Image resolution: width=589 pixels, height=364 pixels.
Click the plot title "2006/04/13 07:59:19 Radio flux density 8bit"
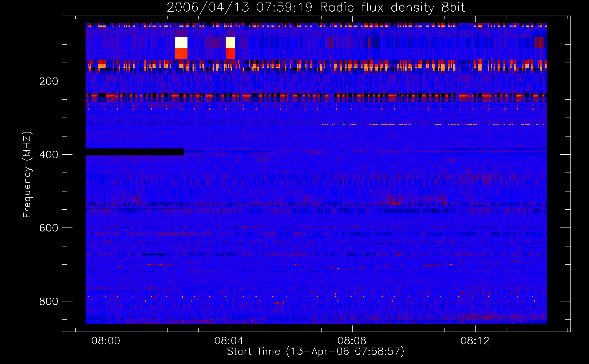(x=316, y=7)
